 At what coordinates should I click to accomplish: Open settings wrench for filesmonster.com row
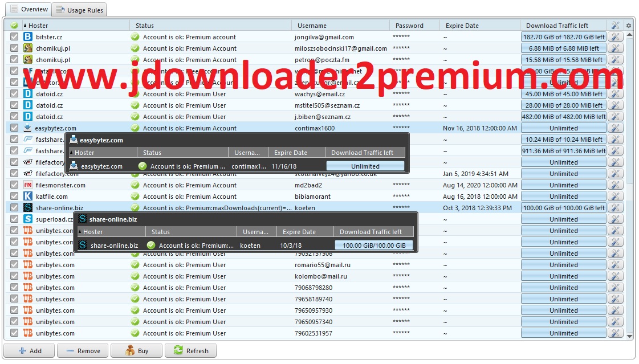616,185
